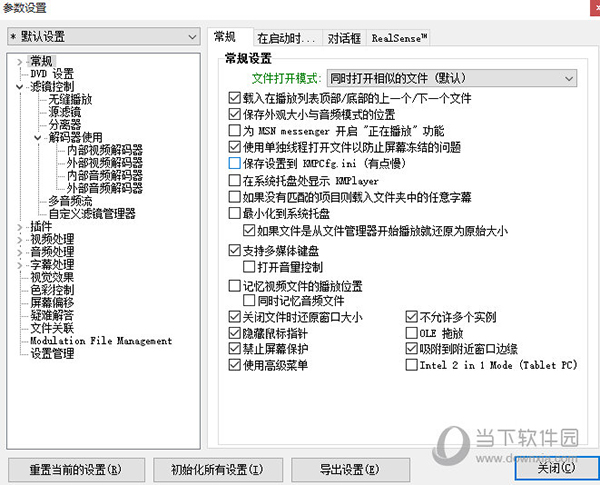
Task: Select 疑难解答 tree item
Action: tap(52, 315)
